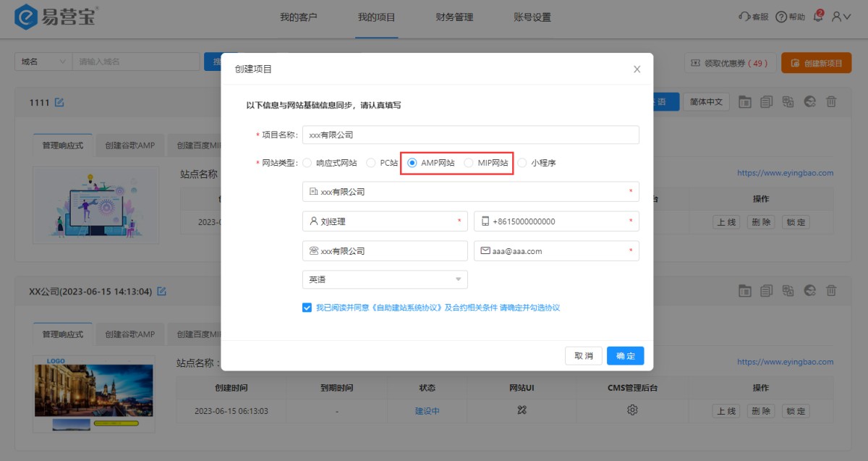The image size is (868, 461).
Task: Click the trash icon for project 1111
Action: [x=831, y=102]
